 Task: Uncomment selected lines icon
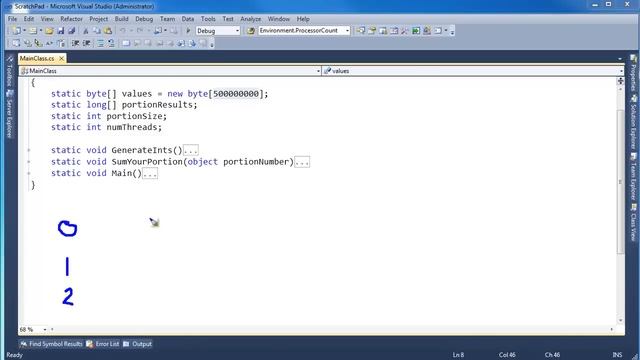(x=111, y=43)
